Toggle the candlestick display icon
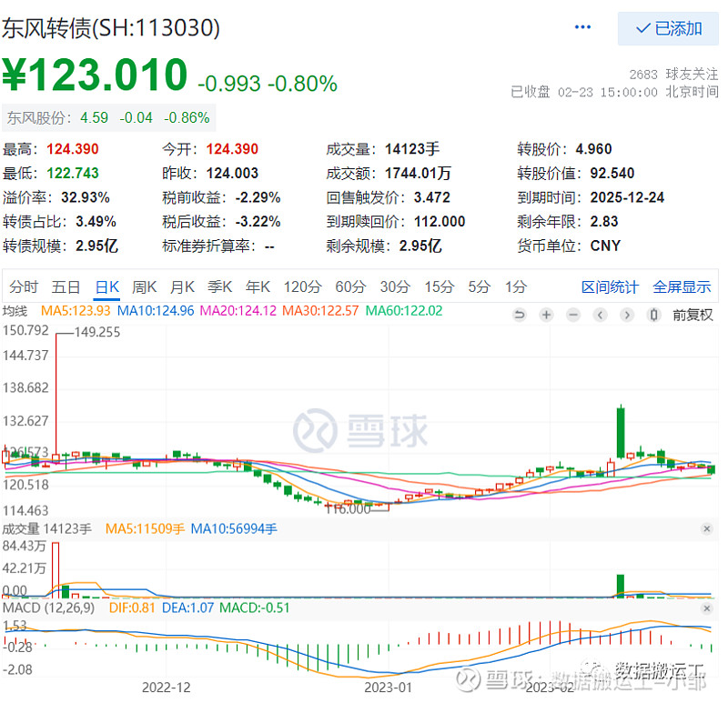Image resolution: width=728 pixels, height=703 pixels. pos(653,315)
